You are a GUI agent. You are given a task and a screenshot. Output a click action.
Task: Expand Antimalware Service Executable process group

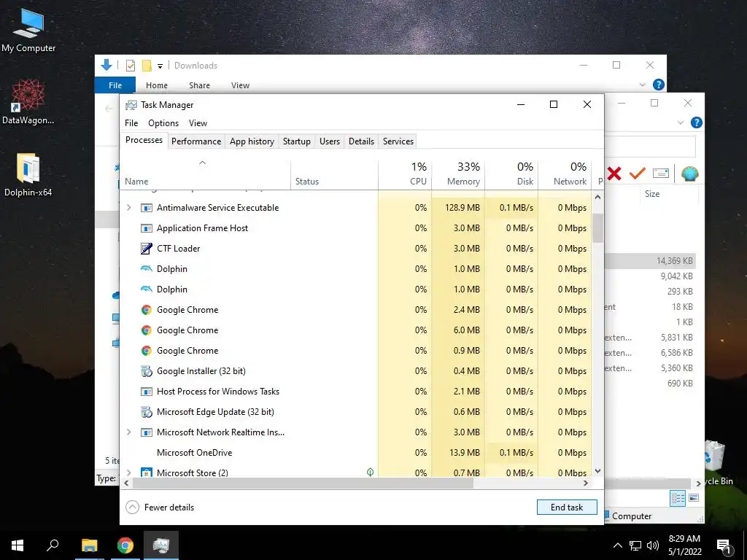point(128,208)
